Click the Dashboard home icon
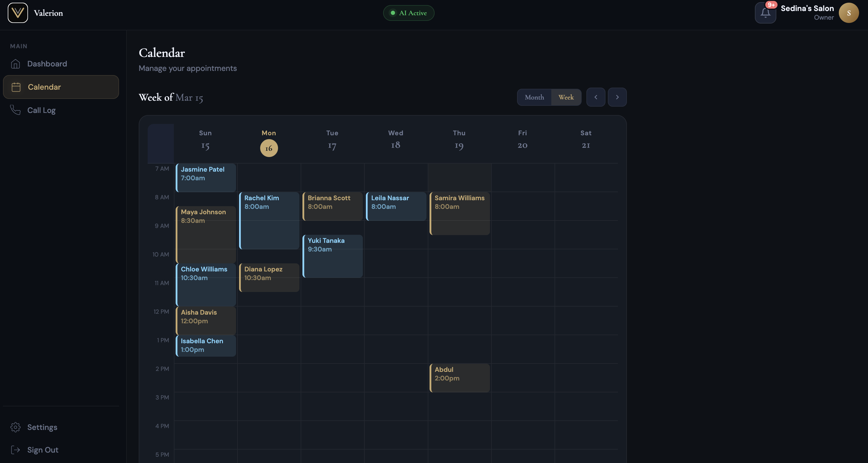 click(x=15, y=64)
